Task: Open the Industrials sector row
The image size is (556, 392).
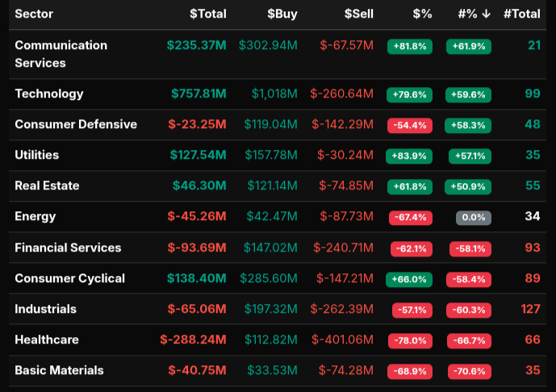Action: click(x=45, y=309)
